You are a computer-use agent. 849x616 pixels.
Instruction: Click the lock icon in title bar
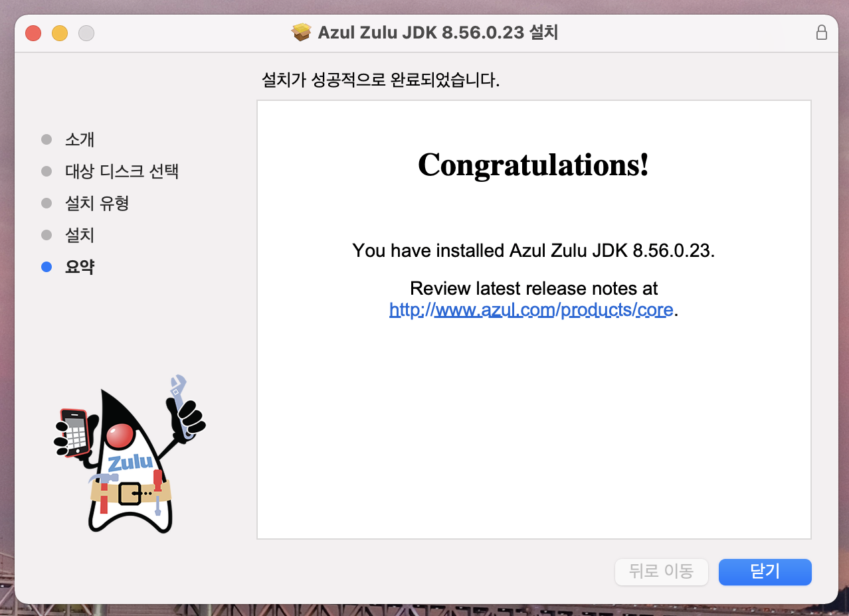[x=822, y=33]
